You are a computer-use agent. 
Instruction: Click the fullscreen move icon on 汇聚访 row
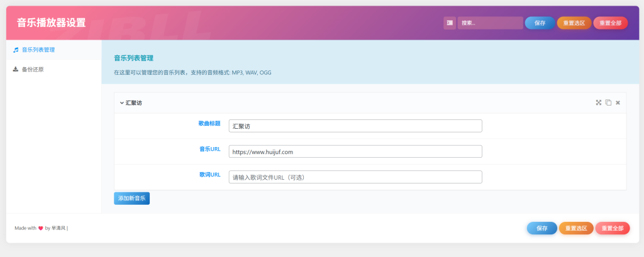[599, 102]
